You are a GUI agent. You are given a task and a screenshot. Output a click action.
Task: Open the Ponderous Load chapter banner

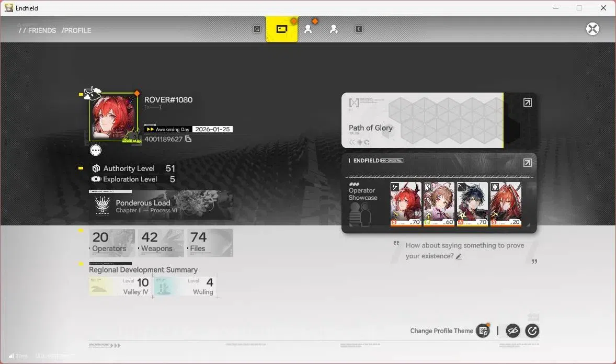pyautogui.click(x=161, y=205)
